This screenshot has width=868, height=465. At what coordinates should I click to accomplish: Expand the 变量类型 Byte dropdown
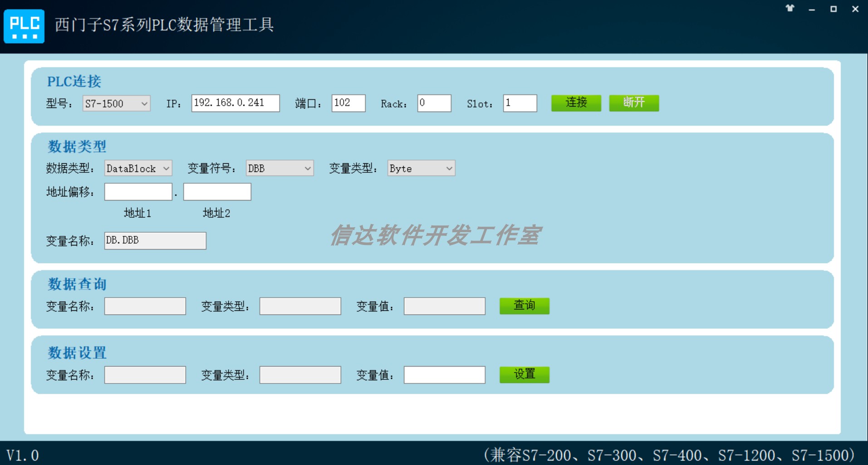click(x=421, y=168)
